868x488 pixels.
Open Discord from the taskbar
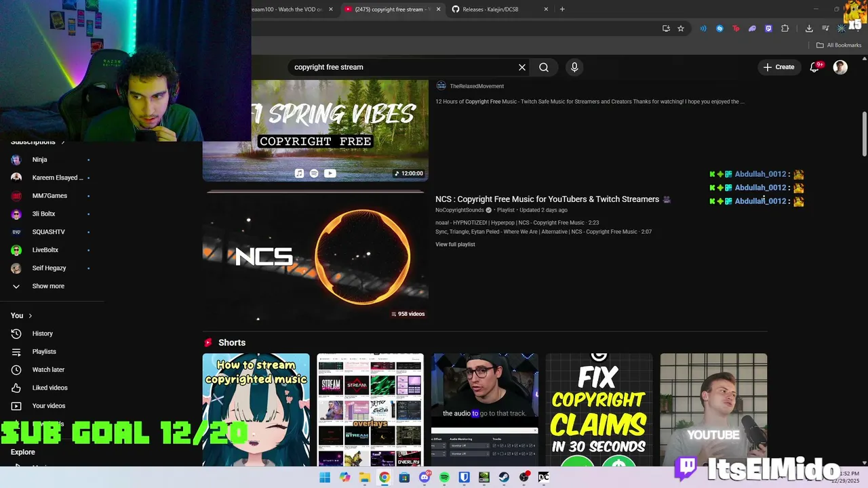[425, 477]
